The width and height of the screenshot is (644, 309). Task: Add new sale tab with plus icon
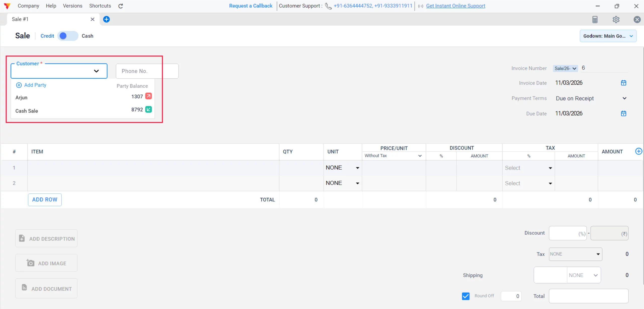coord(106,19)
